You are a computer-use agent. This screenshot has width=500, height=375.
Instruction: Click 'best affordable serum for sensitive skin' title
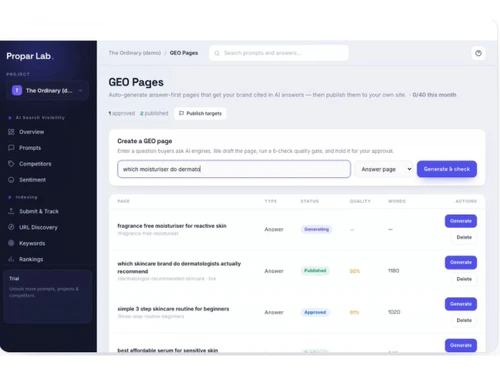[167, 350]
